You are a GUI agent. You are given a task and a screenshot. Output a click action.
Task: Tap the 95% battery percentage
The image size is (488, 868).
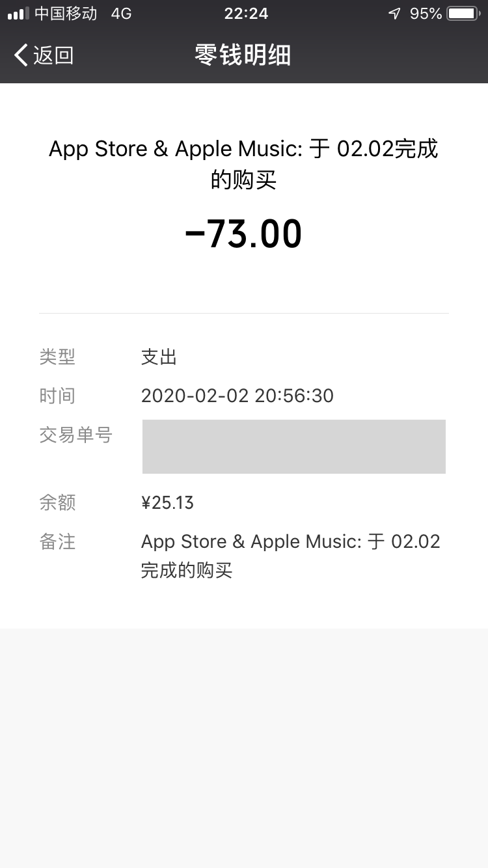coord(426,14)
